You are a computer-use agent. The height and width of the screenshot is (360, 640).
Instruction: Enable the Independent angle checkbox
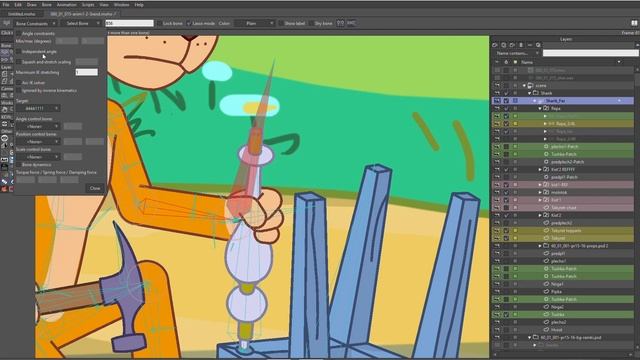[18, 52]
